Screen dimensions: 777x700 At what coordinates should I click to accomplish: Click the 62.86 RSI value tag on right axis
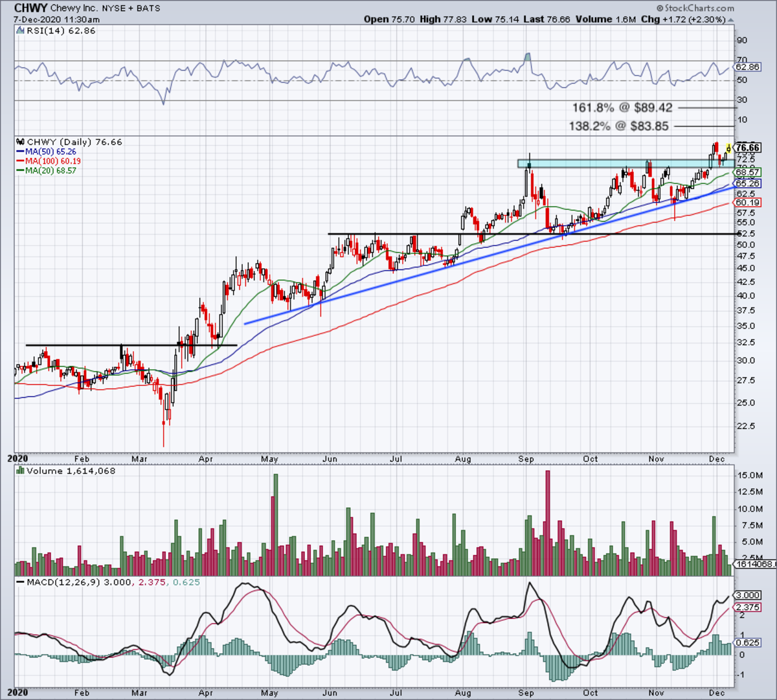(747, 67)
